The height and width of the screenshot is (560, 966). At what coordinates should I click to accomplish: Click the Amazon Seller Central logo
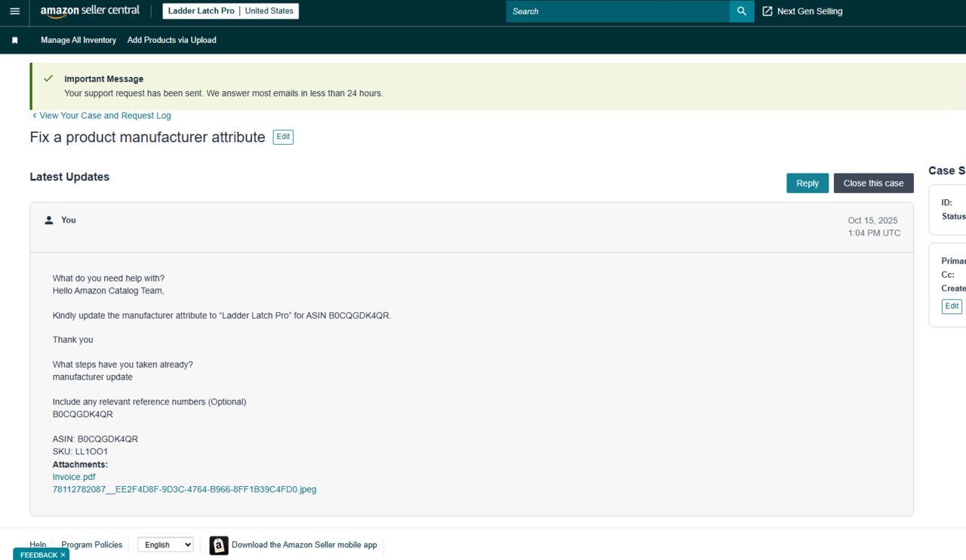click(x=89, y=11)
